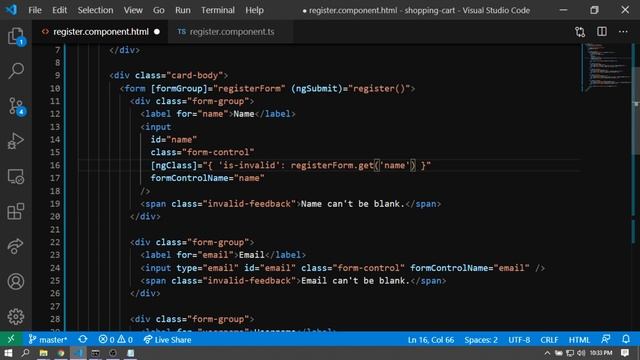Open the notifications bell
640x360 pixels.
[x=626, y=339]
